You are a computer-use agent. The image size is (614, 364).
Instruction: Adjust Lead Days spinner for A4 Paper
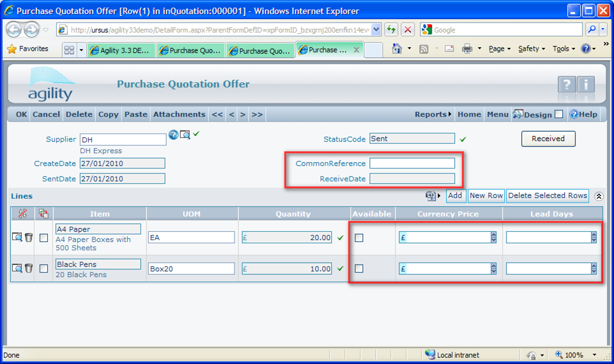point(594,238)
